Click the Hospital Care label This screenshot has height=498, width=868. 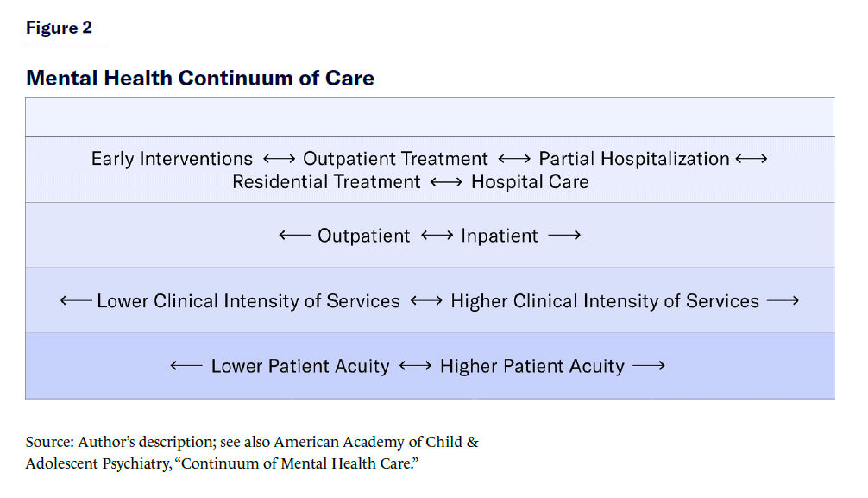530,182
